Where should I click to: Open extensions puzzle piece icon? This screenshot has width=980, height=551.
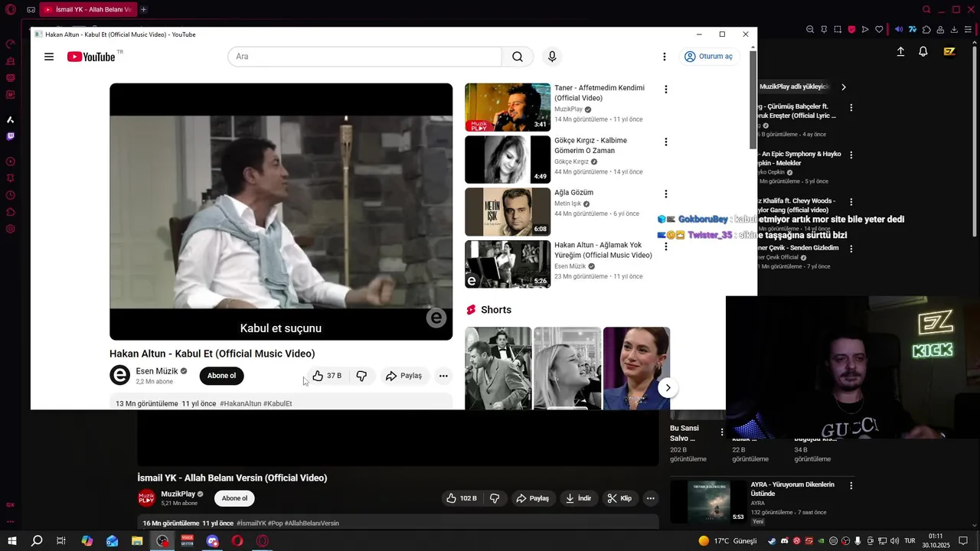coord(926,30)
